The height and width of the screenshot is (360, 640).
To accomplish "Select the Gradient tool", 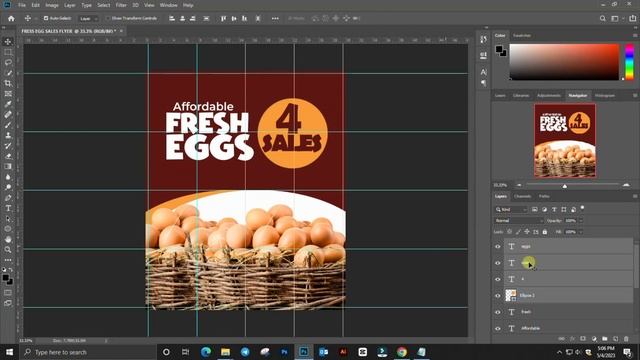I will click(8, 167).
